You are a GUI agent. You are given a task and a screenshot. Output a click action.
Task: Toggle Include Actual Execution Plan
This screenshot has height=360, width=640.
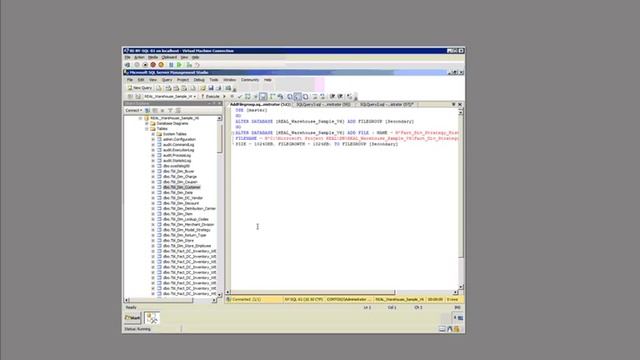(x=272, y=96)
